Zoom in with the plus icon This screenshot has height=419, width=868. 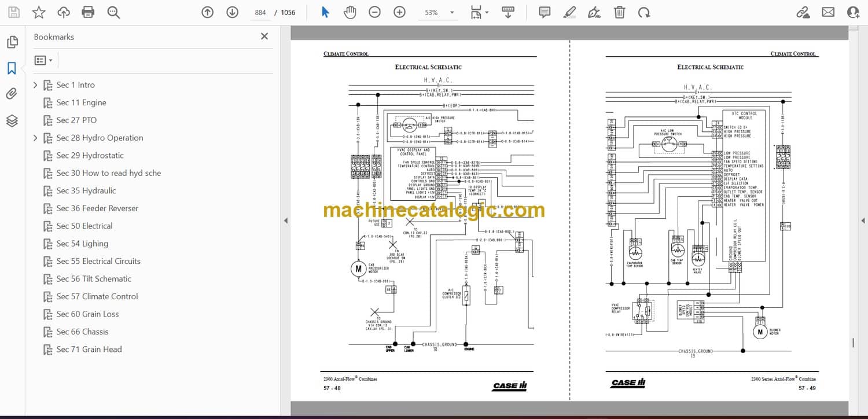[399, 12]
